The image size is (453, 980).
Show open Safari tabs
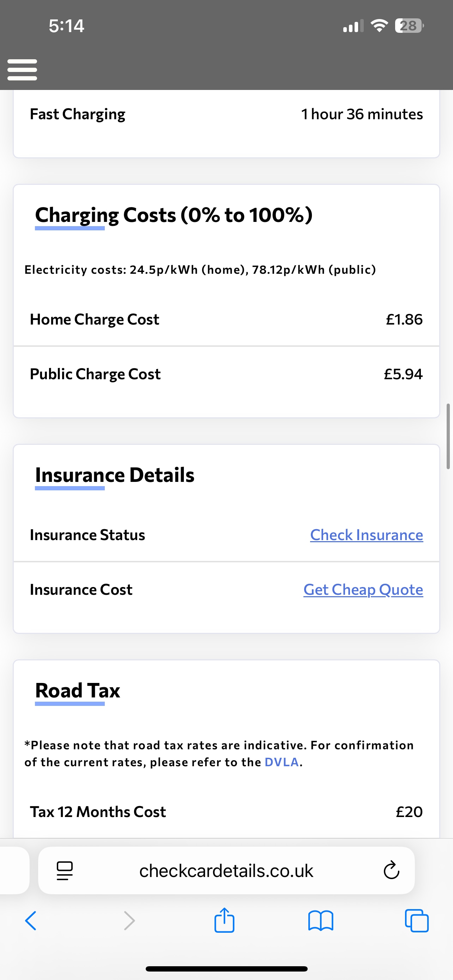click(x=417, y=921)
